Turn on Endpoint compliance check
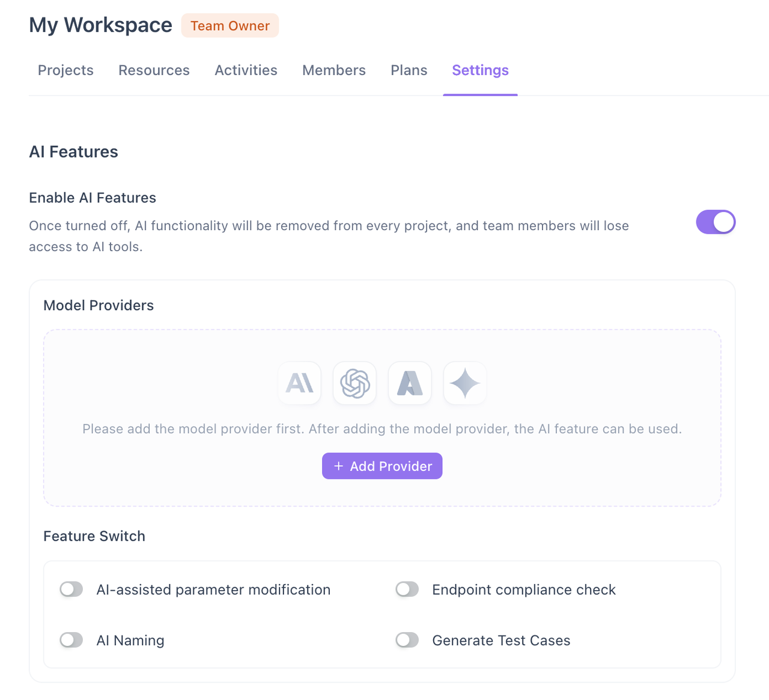This screenshot has width=769, height=700. [x=407, y=589]
